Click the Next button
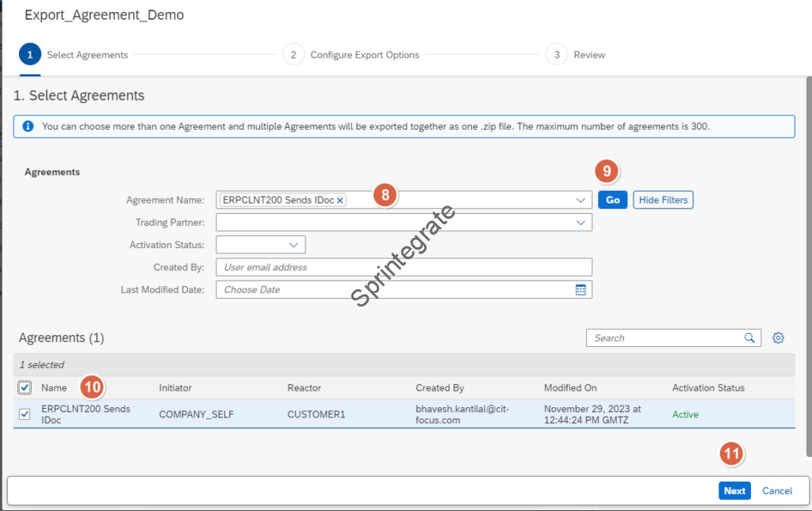The width and height of the screenshot is (812, 511). (x=734, y=490)
